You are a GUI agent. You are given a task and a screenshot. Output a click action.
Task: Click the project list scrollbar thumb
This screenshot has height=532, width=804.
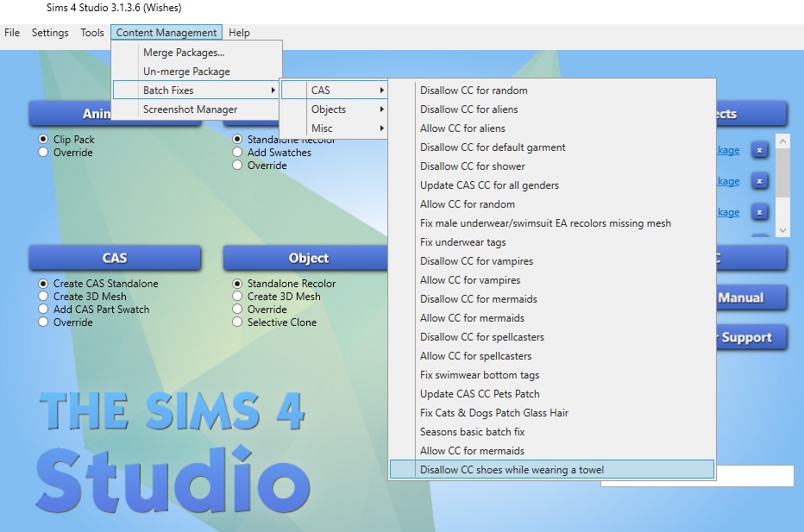782,172
